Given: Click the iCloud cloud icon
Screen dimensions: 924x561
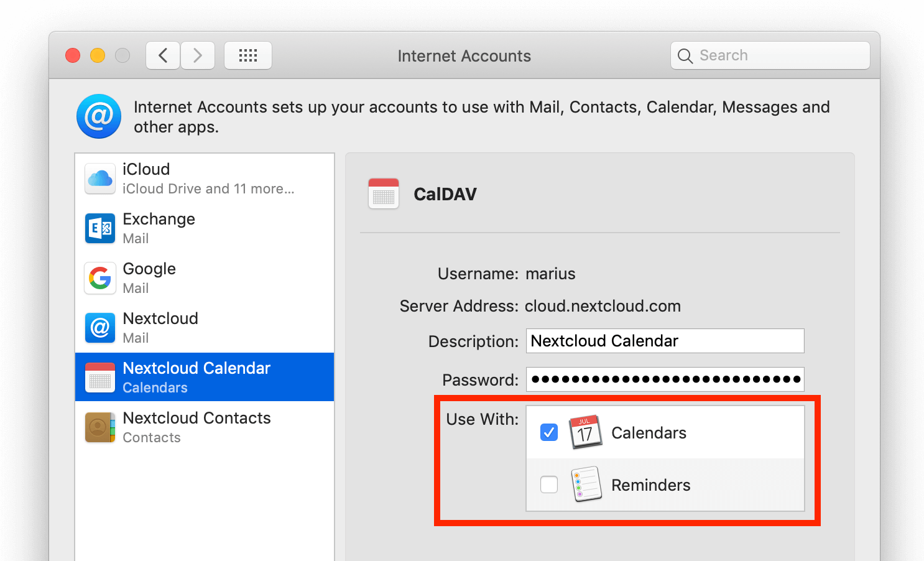Looking at the screenshot, I should [x=100, y=179].
